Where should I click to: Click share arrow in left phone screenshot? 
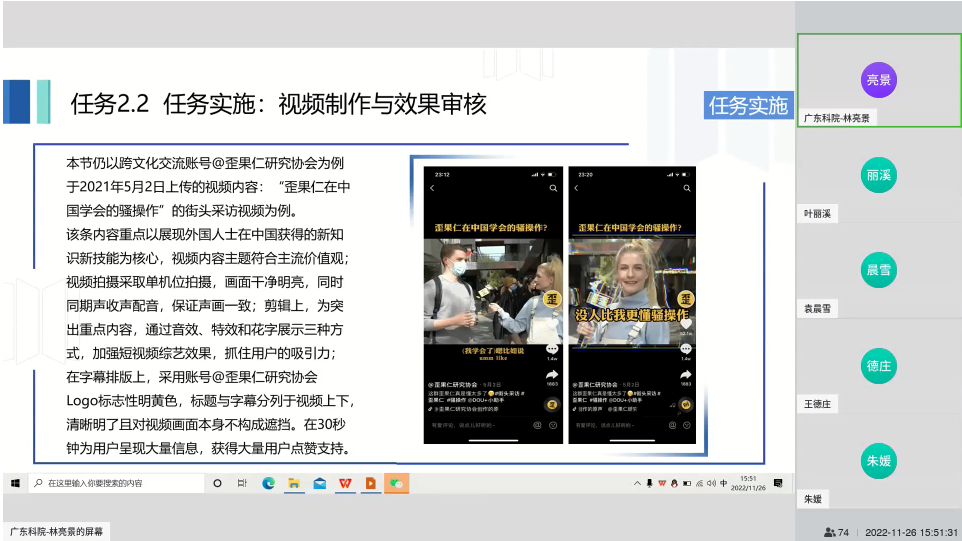click(x=552, y=374)
